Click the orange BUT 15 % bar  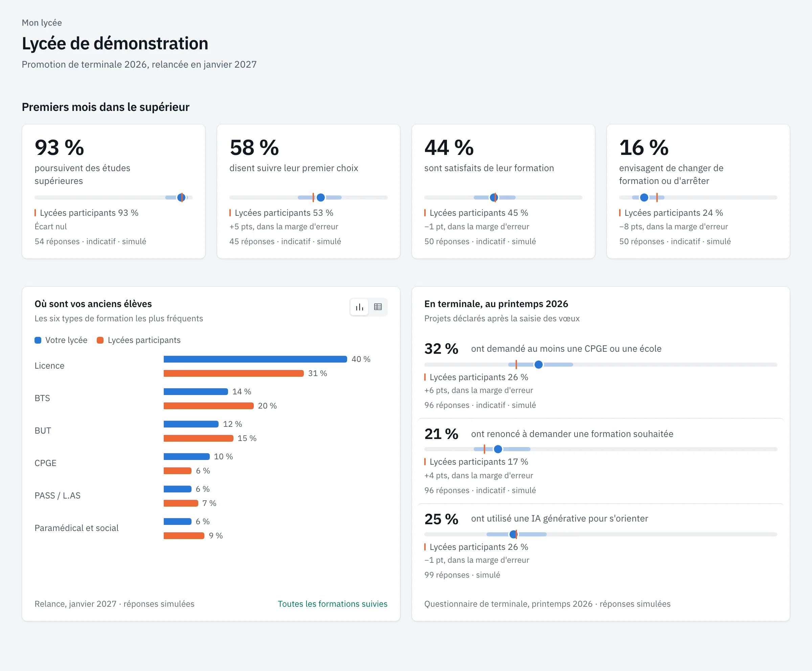pyautogui.click(x=198, y=438)
